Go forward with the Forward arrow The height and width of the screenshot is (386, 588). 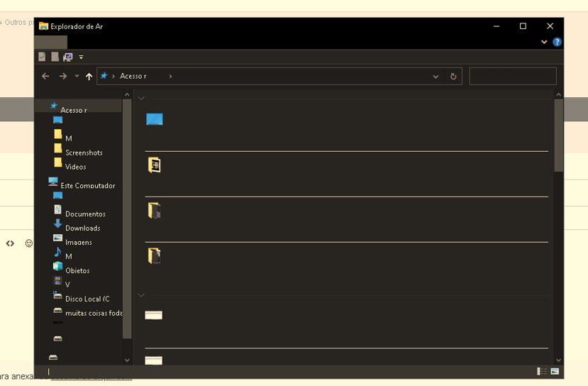[63, 76]
